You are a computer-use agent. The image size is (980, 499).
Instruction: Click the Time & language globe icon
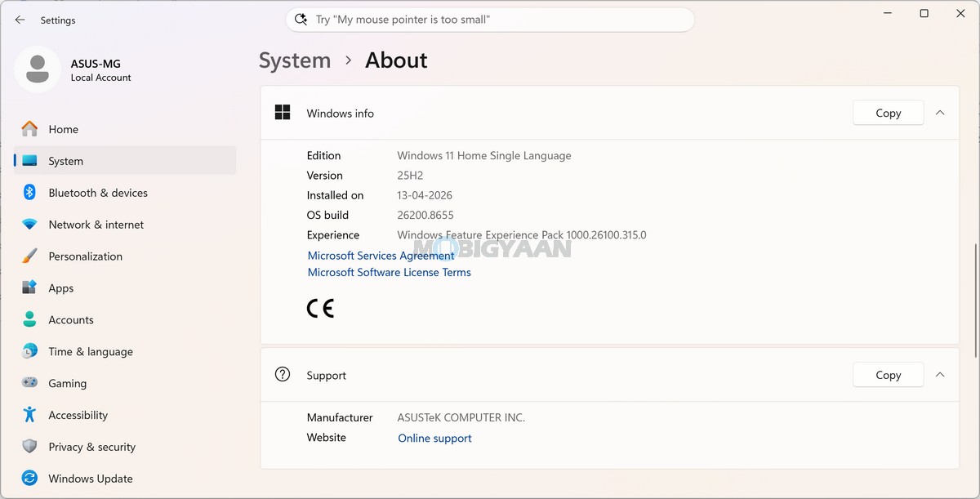click(29, 351)
